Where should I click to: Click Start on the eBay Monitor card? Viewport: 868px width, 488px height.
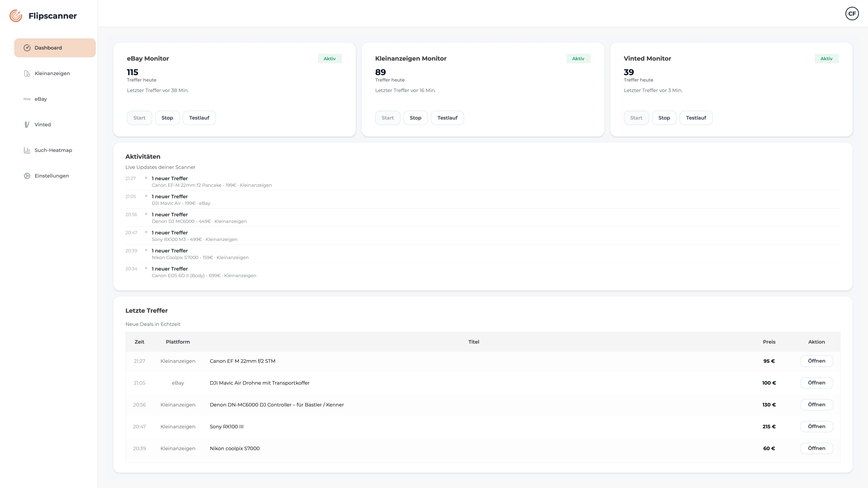point(140,118)
